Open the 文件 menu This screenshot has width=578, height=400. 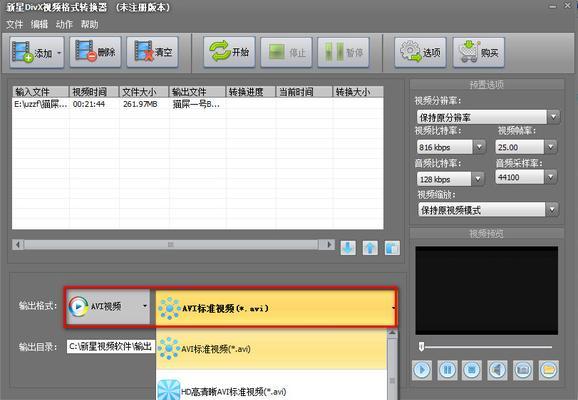(14, 25)
